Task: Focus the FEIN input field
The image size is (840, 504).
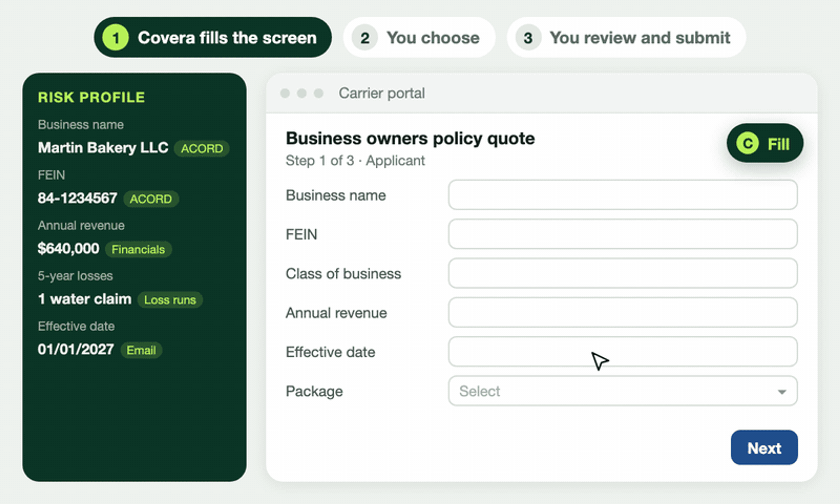Action: pos(623,234)
